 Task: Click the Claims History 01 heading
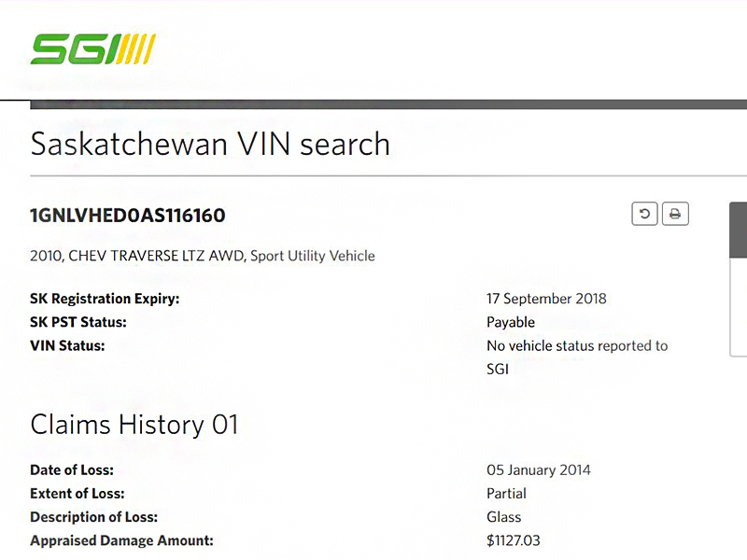tap(134, 425)
